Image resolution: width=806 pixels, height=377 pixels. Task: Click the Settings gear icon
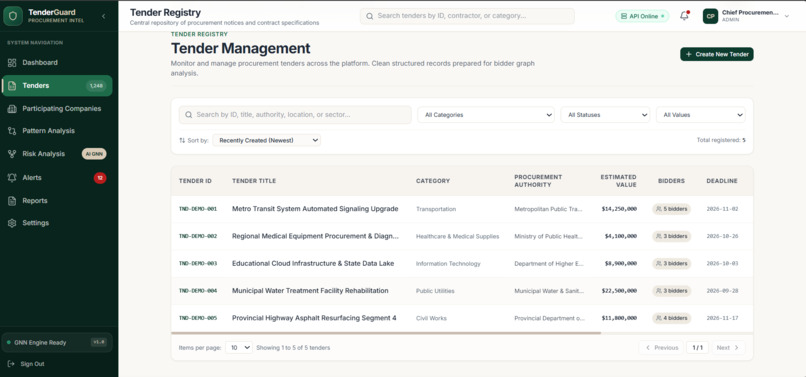[x=12, y=223]
